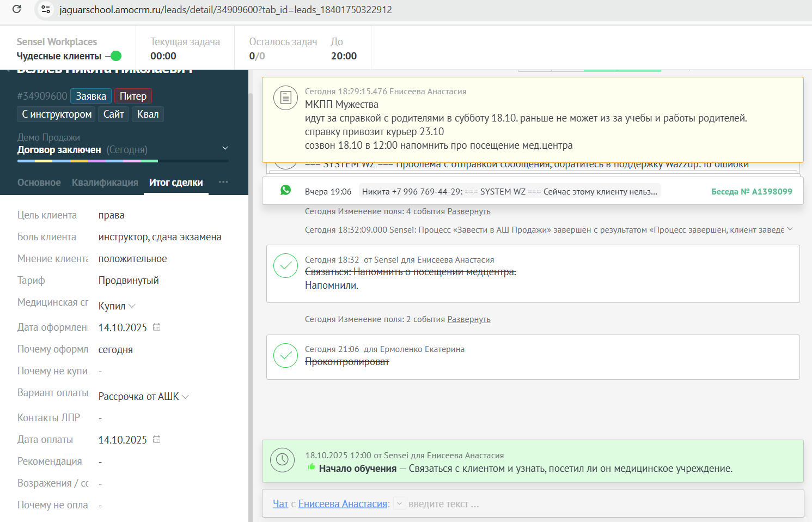Open the WhatsApp icon on Никита message
812x522 pixels.
tap(285, 190)
